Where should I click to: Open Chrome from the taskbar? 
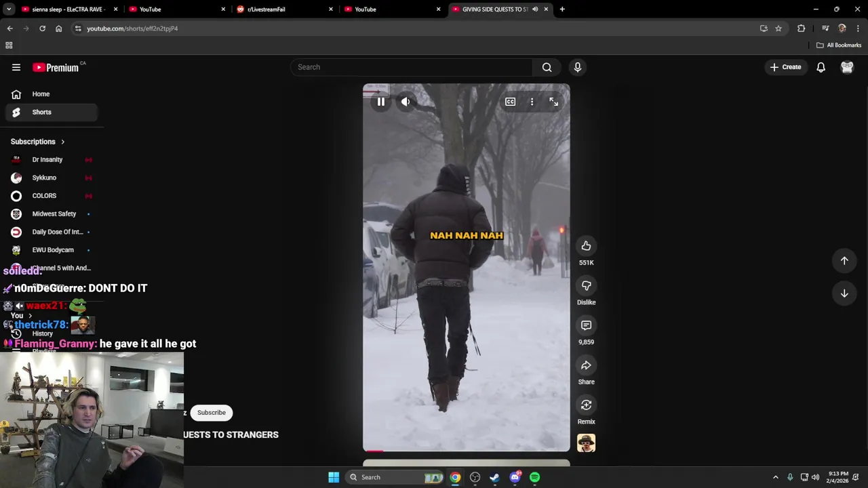(x=455, y=477)
